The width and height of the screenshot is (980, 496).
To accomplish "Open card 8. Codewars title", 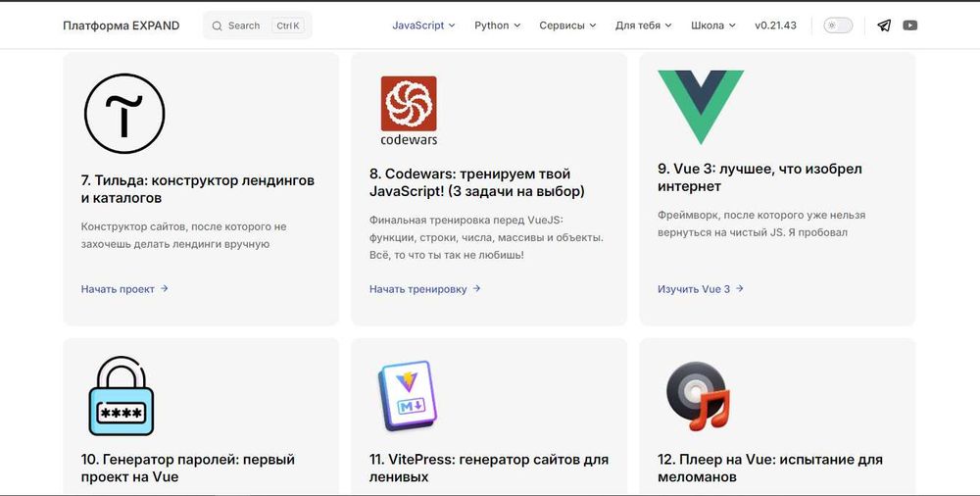I will (477, 182).
